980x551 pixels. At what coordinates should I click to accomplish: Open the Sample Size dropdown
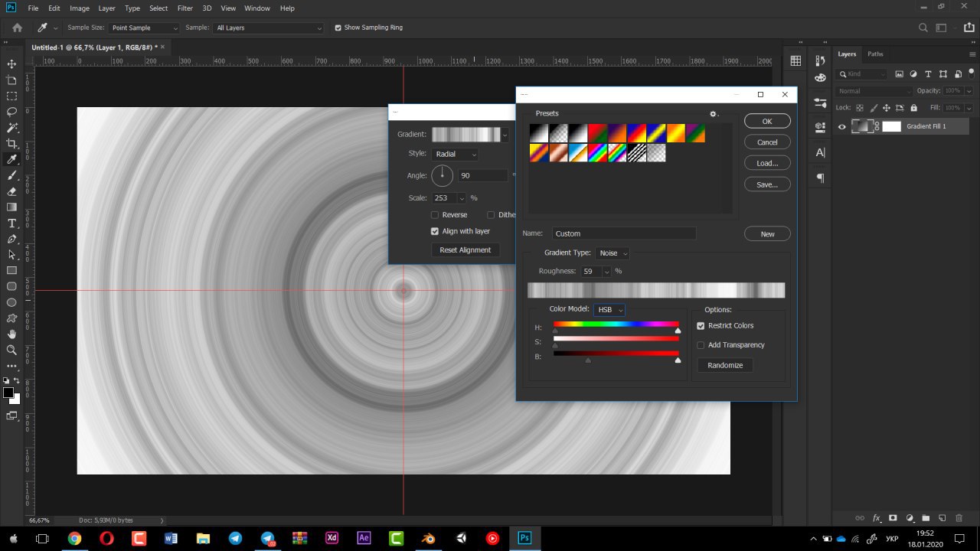144,28
